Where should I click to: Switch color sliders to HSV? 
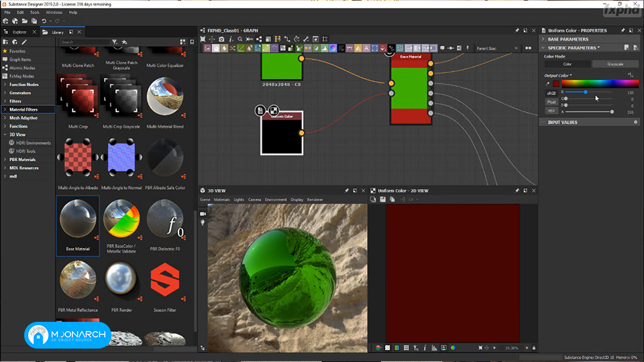551,111
